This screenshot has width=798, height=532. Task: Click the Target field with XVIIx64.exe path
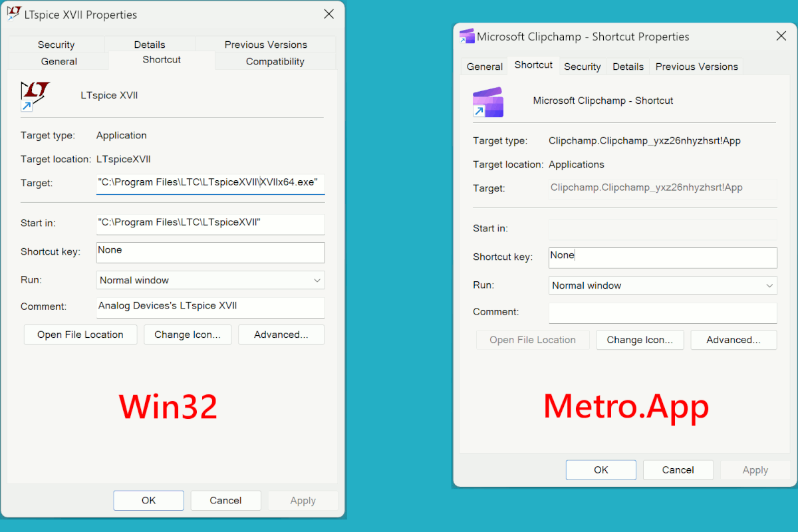pyautogui.click(x=210, y=183)
